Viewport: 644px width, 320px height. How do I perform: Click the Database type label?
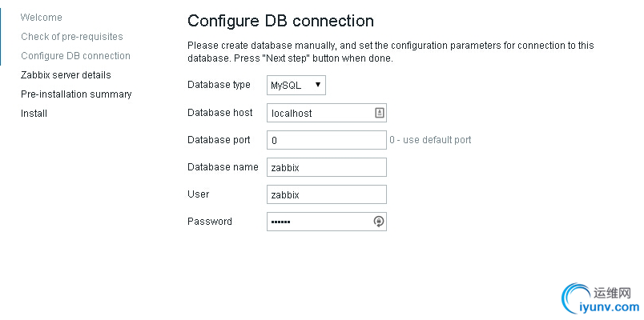[x=219, y=85]
